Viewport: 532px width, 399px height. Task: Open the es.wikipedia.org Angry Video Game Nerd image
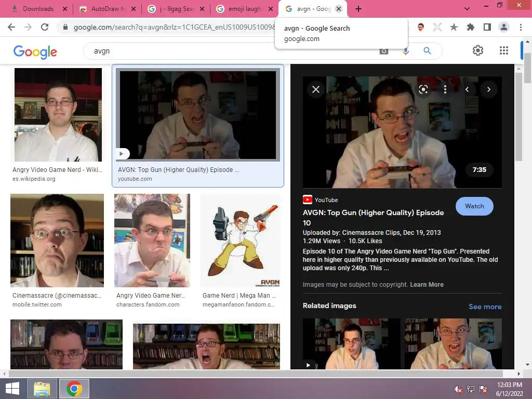pos(58,115)
